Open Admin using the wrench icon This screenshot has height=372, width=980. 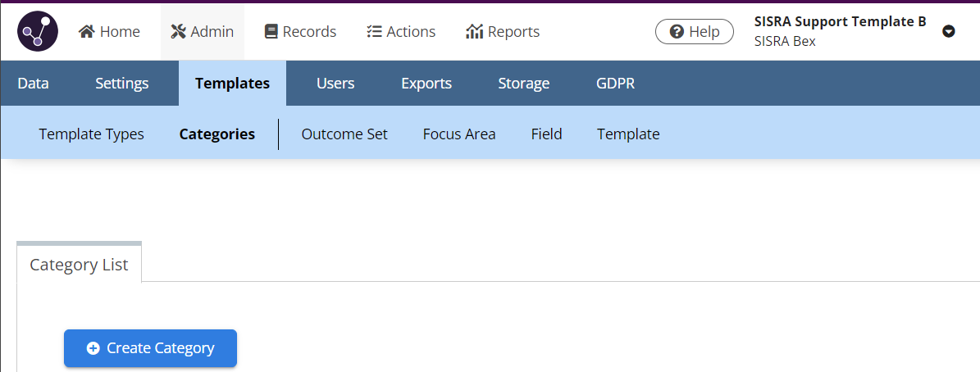[x=179, y=32]
